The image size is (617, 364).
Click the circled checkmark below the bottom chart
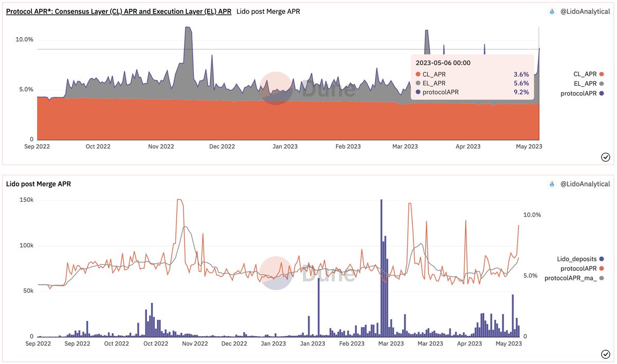coord(605,354)
